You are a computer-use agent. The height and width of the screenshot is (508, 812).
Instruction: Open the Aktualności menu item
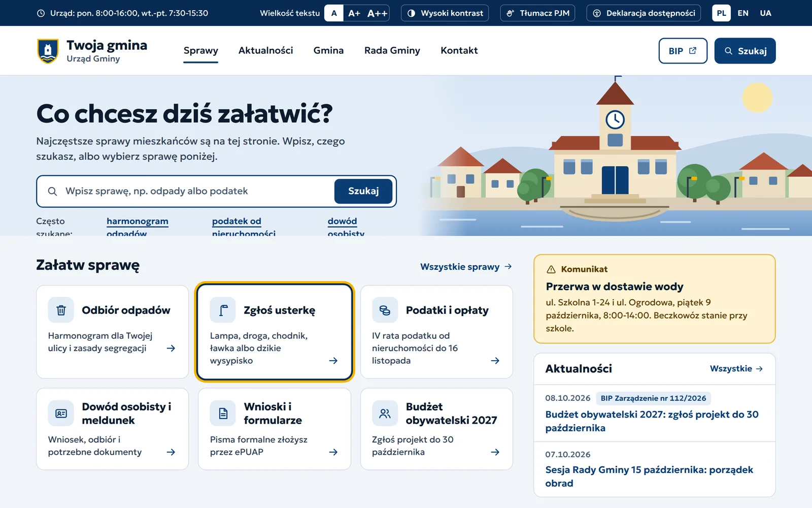266,50
